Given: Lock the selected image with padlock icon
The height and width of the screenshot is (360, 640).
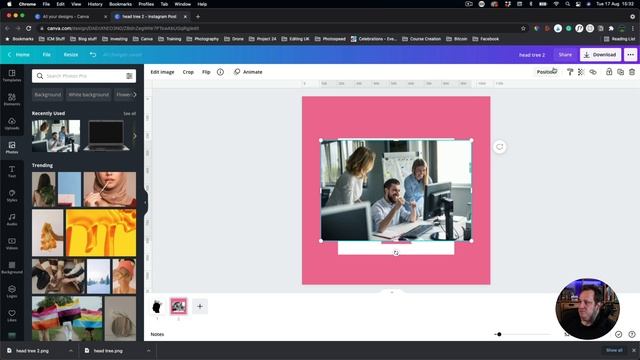Looking at the screenshot, I should pyautogui.click(x=609, y=72).
